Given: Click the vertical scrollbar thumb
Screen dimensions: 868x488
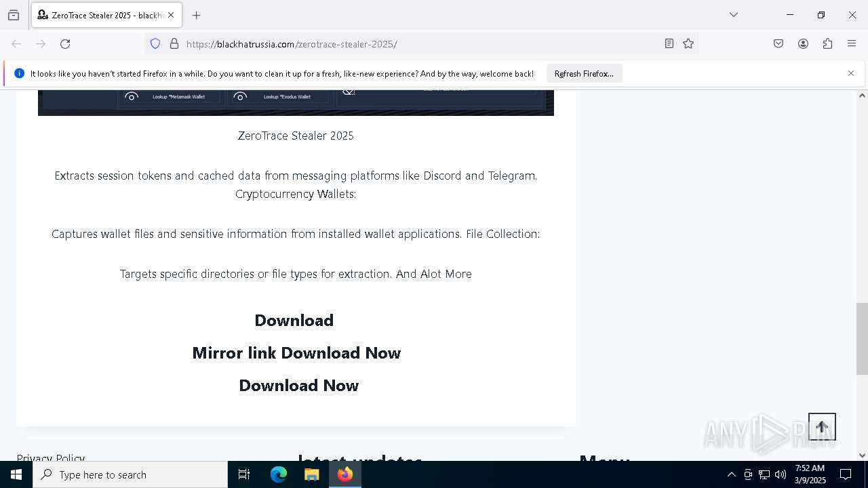Looking at the screenshot, I should tap(862, 339).
